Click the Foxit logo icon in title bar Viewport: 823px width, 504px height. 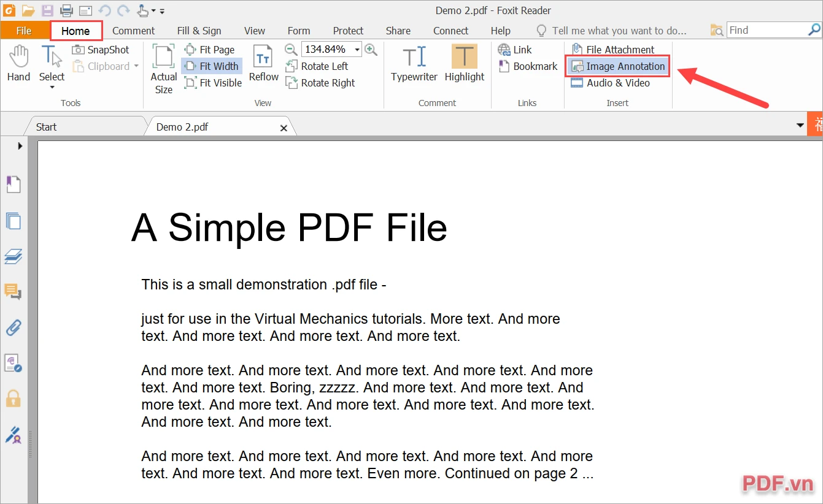[9, 10]
